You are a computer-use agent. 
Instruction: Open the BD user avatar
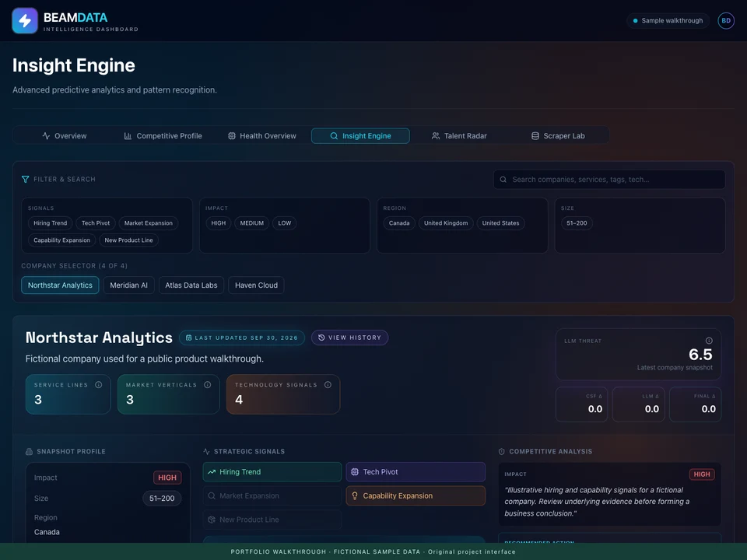pyautogui.click(x=725, y=20)
